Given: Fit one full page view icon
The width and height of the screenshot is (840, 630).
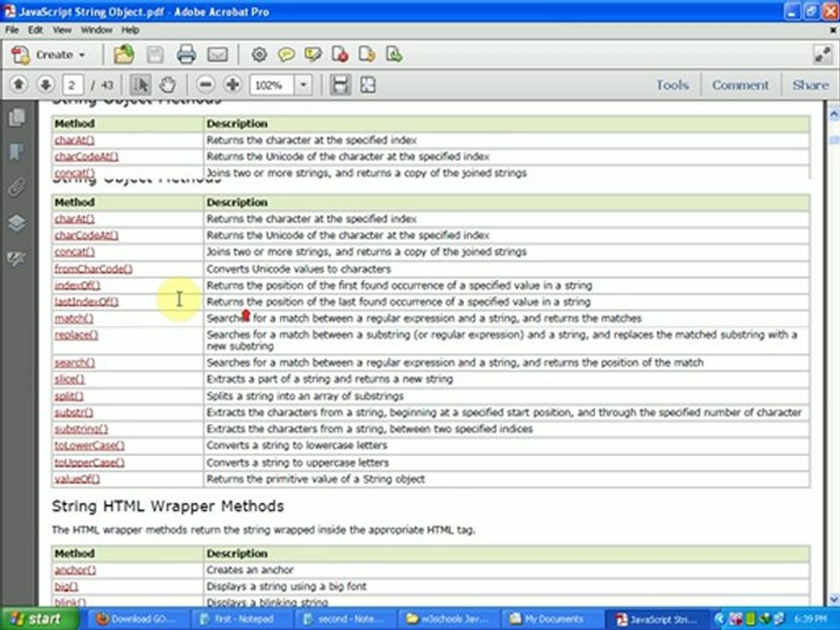Looking at the screenshot, I should coord(368,85).
